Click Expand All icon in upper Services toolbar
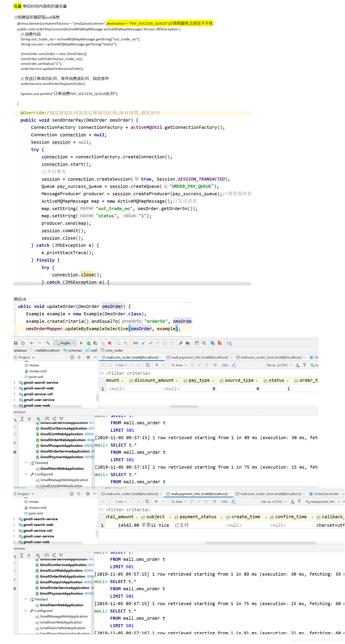Viewport: 345px width, 644px height. (22, 419)
